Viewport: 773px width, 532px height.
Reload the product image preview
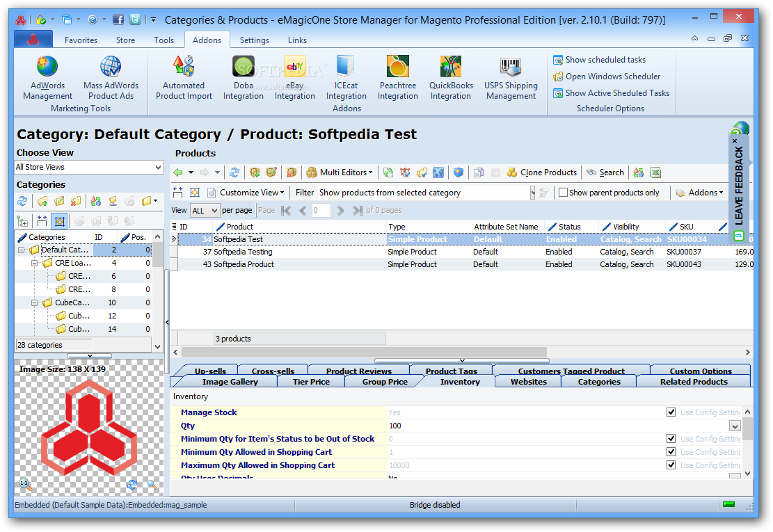tap(132, 485)
